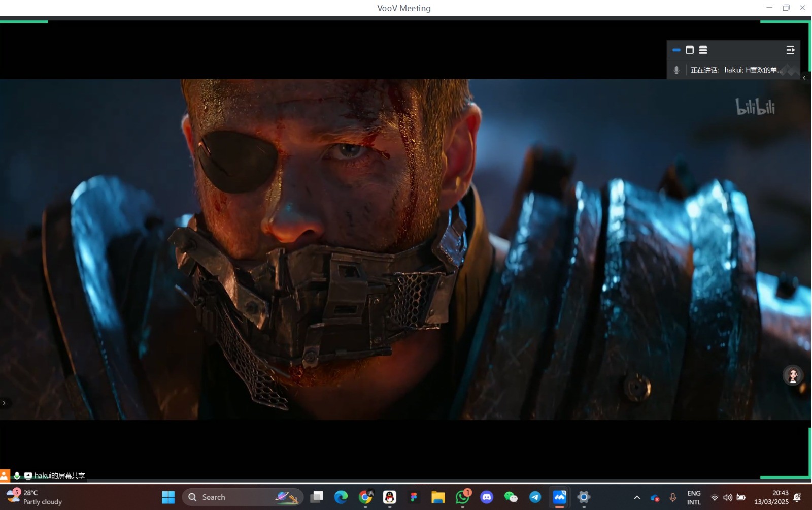Open the notifications bell with do-not-disturb
812x510 pixels.
(798, 497)
